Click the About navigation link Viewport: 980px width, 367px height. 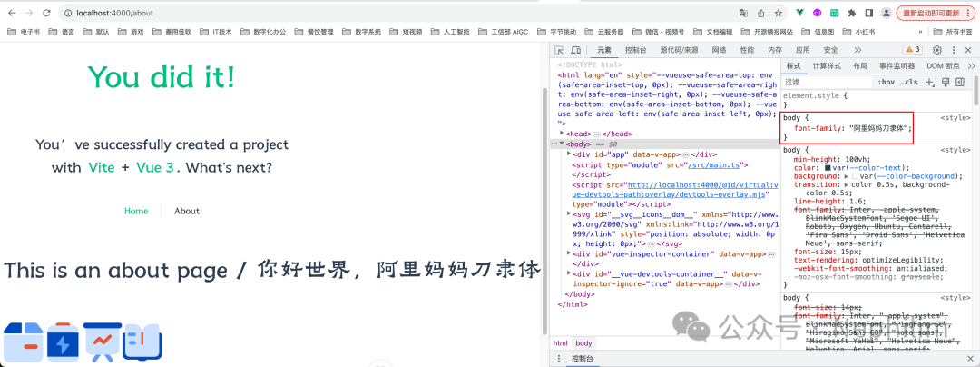187,211
